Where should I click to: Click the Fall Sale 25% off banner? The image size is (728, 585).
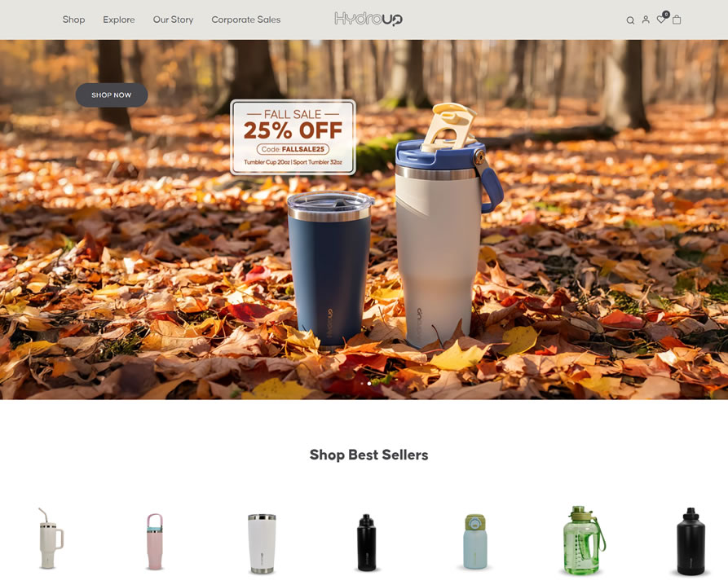tap(293, 138)
